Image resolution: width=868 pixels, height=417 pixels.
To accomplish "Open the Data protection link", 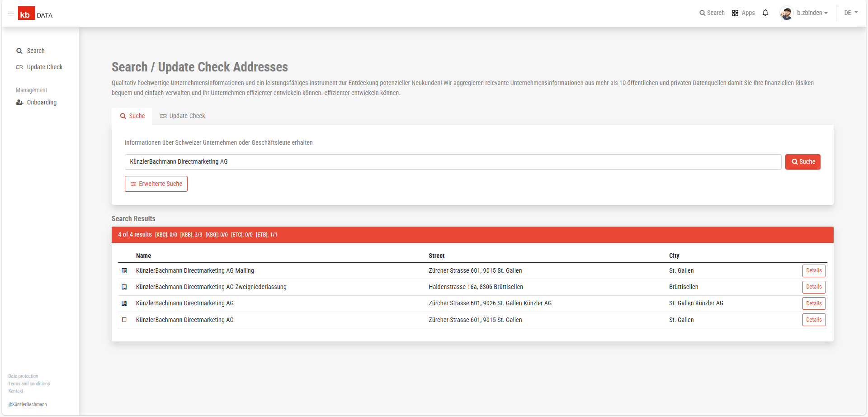I will [x=23, y=376].
